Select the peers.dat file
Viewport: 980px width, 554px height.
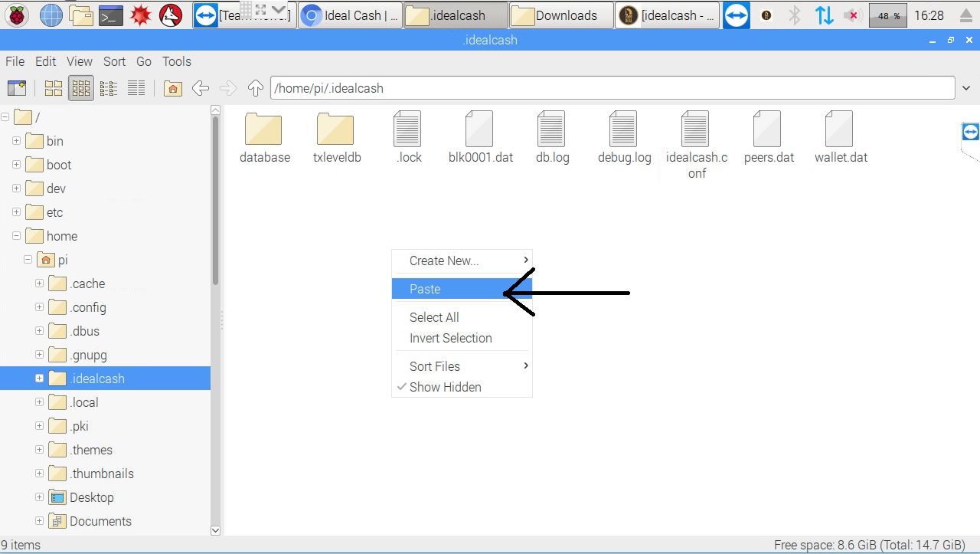tap(768, 138)
